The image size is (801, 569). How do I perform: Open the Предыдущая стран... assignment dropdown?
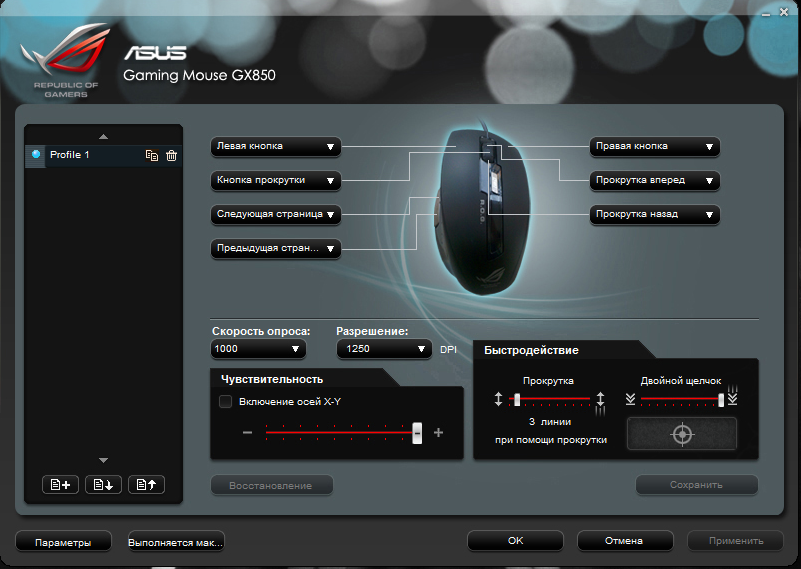click(276, 249)
